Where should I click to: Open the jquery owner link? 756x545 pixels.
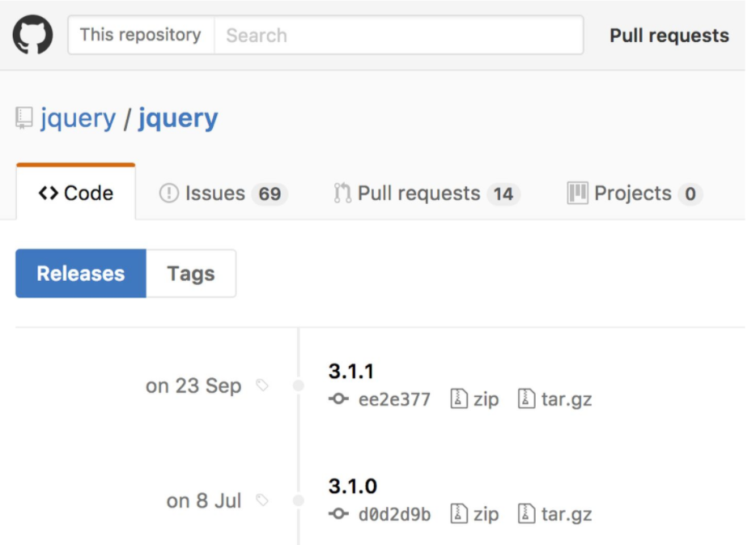coord(78,119)
